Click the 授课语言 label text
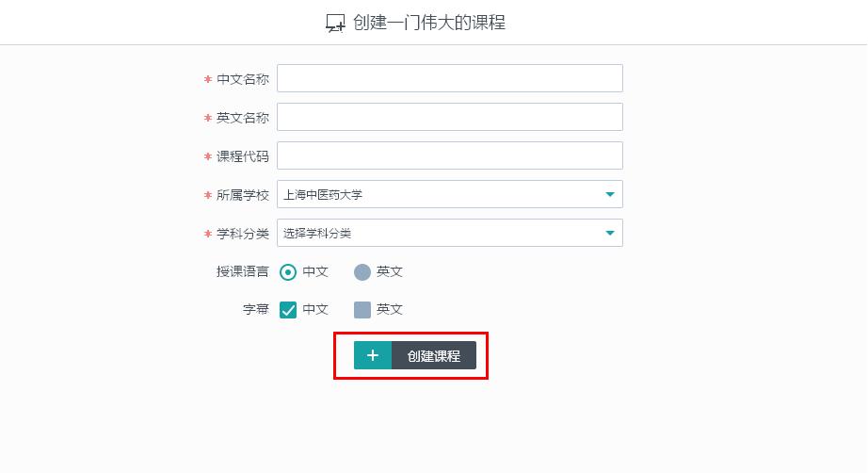This screenshot has height=473, width=868. point(243,271)
